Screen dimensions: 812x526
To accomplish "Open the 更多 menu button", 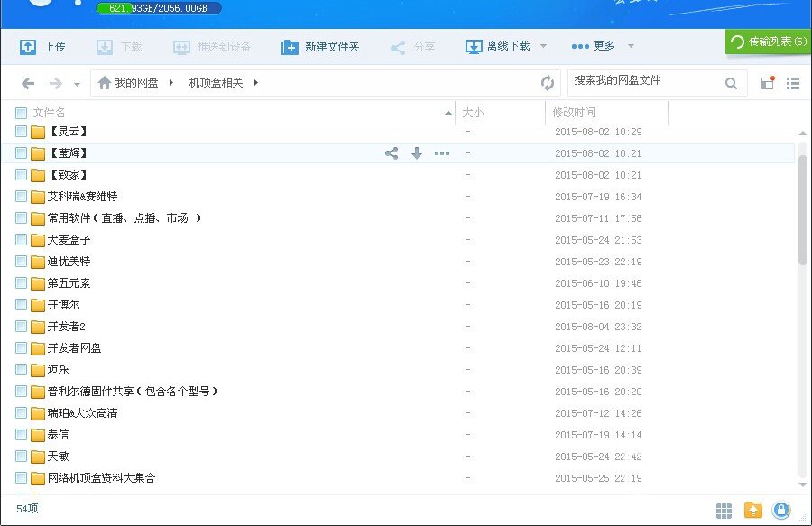I will (593, 46).
